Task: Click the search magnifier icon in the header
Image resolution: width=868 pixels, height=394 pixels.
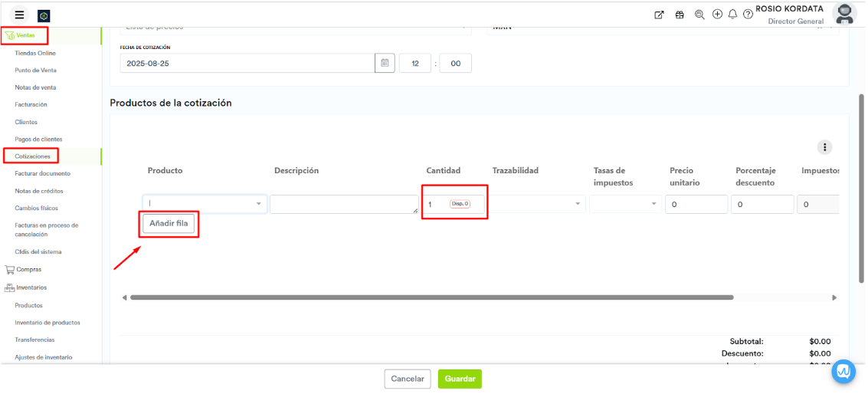Action: point(699,15)
